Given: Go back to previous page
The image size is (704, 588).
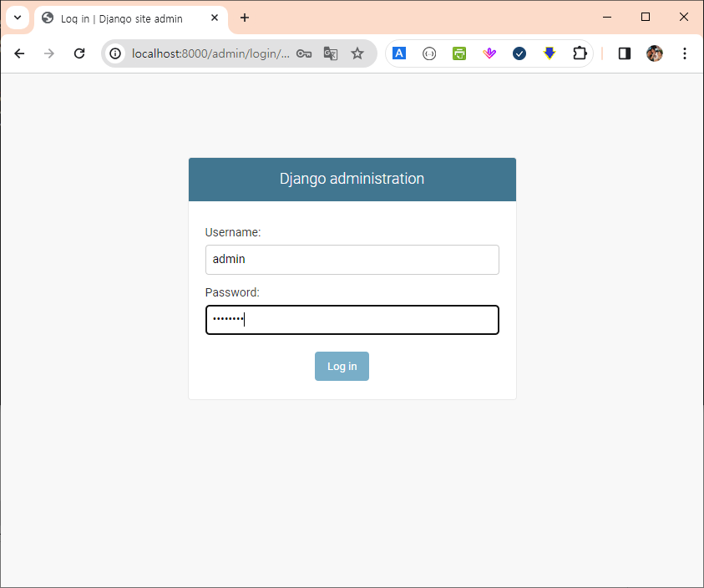Looking at the screenshot, I should [19, 53].
